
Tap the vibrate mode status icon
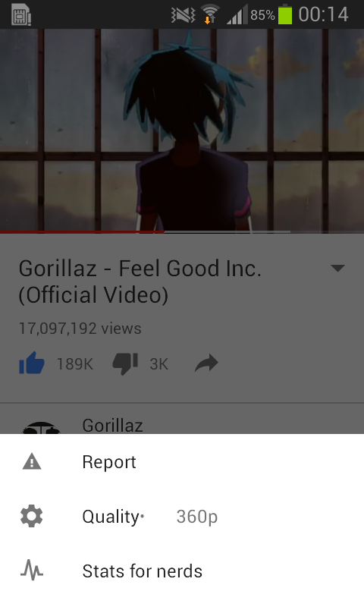click(183, 15)
